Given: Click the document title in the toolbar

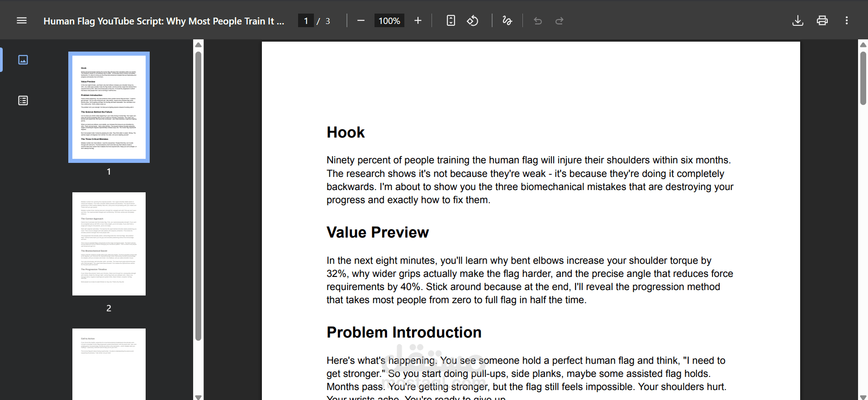Looking at the screenshot, I should click(164, 21).
